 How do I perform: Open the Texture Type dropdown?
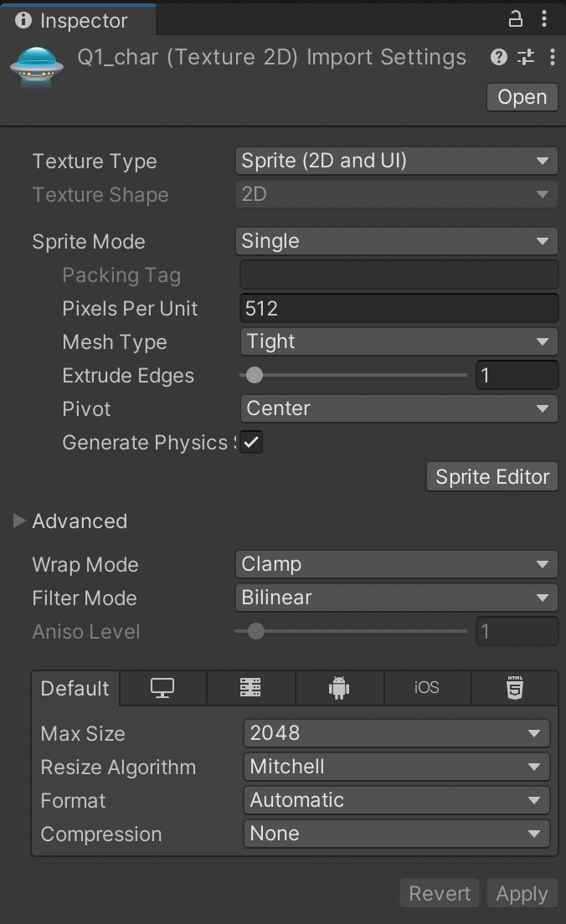397,161
